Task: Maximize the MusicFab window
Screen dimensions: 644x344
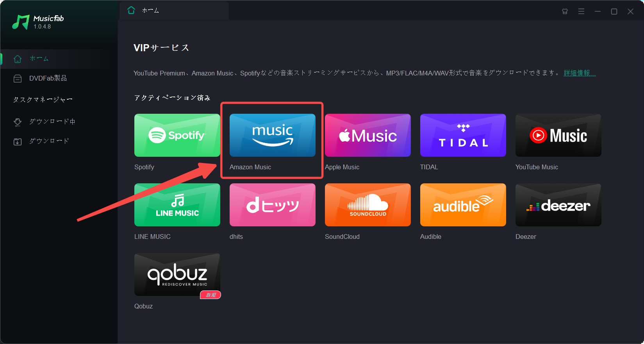Action: point(614,11)
